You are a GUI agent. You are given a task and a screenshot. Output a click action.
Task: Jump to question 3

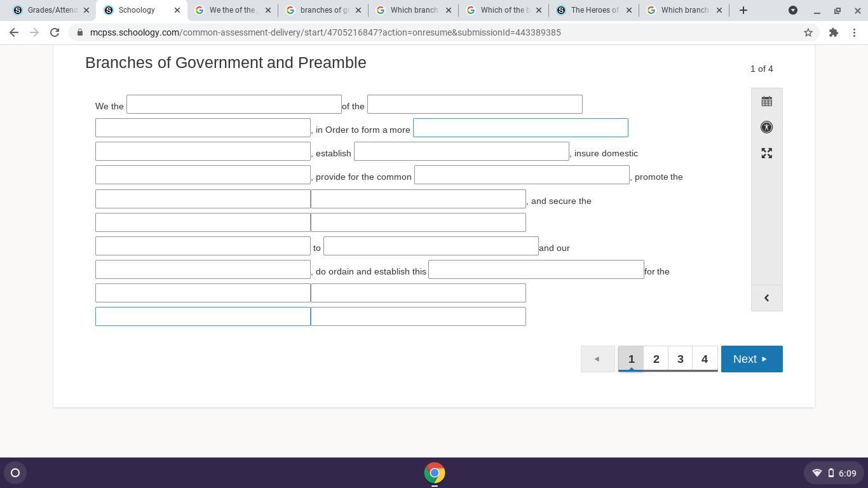tap(680, 359)
